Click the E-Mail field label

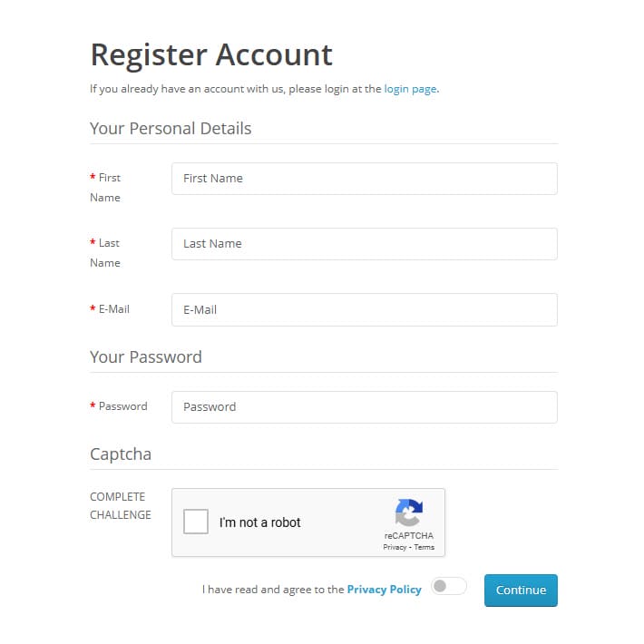[110, 309]
